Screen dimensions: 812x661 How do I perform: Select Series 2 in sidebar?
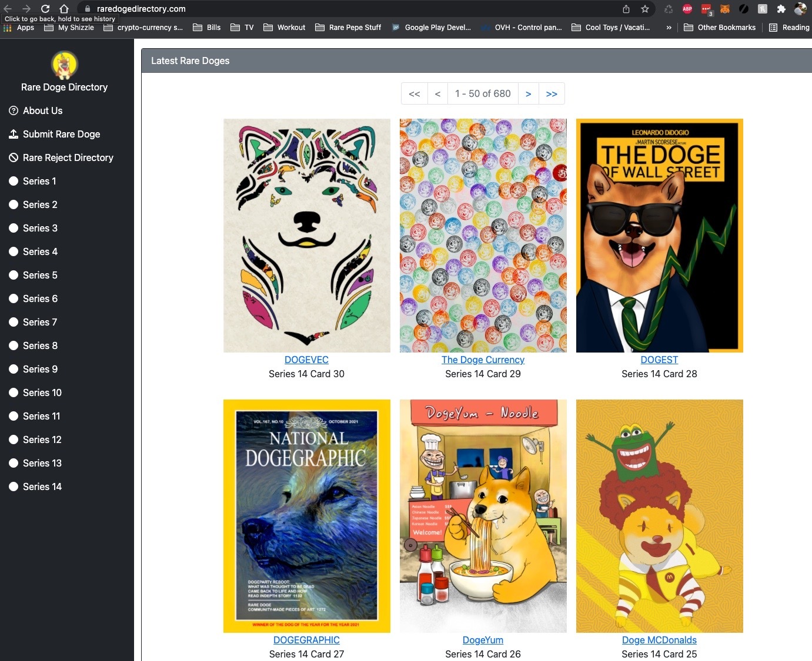click(x=40, y=204)
